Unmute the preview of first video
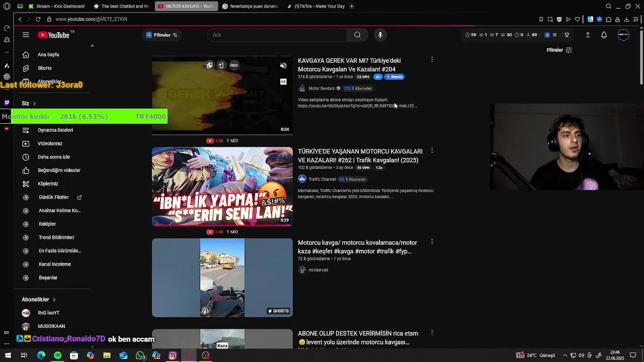This screenshot has height=362, width=644. (283, 65)
